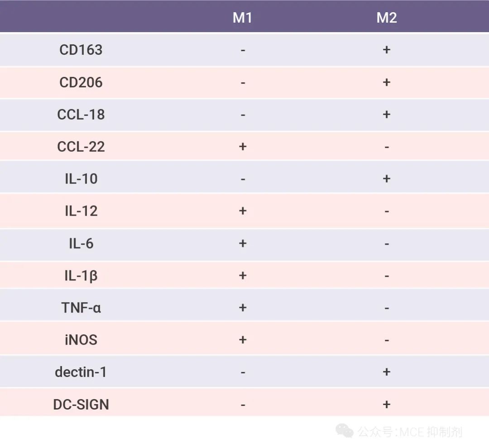Click the CD163 row label

81,50
